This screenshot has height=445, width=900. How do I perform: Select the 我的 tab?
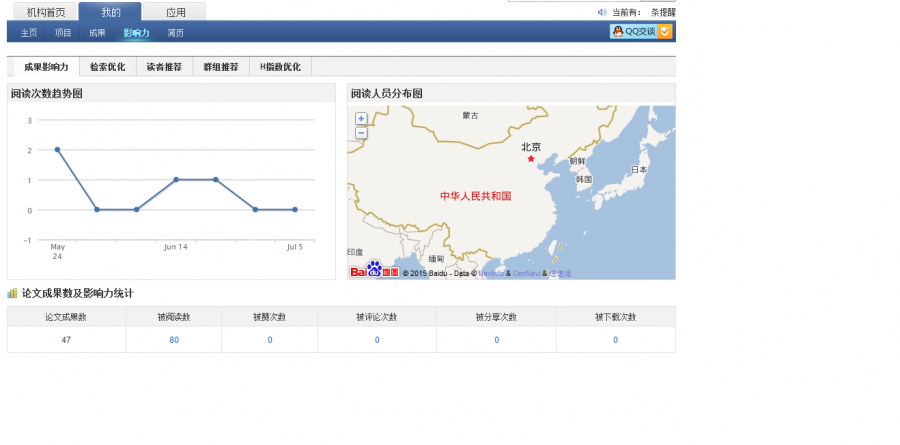coord(110,12)
